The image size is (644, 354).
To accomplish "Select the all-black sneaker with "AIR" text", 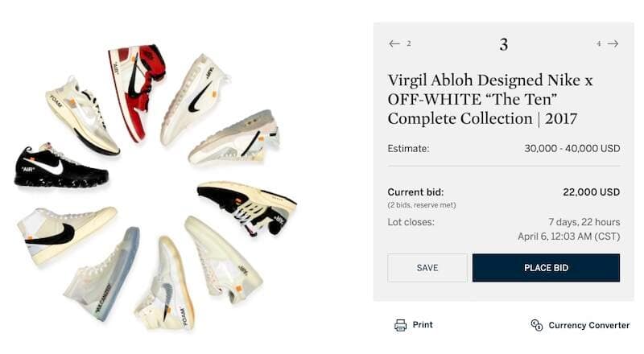I will [60, 167].
